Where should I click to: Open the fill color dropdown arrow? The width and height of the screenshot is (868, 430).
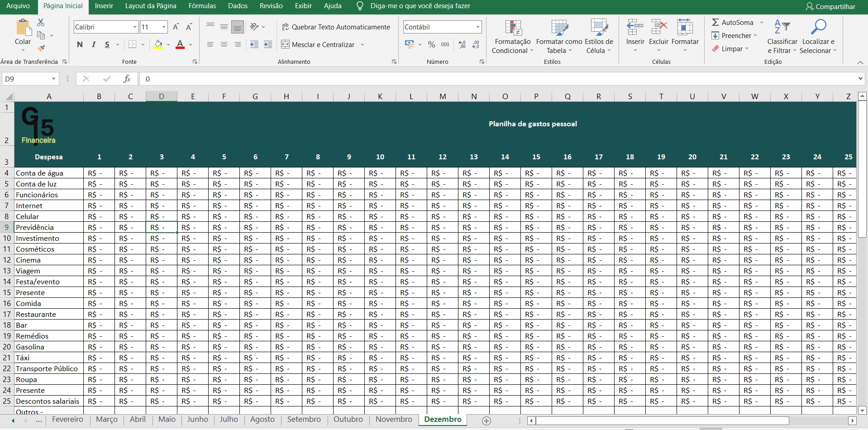pos(168,45)
